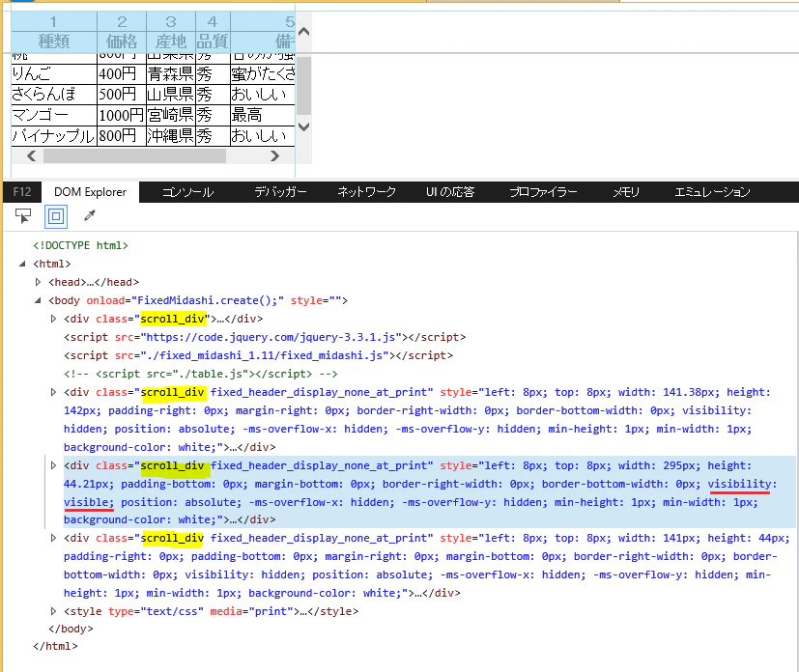Click the header column number 3 cell
The image size is (799, 672).
pyautogui.click(x=171, y=22)
